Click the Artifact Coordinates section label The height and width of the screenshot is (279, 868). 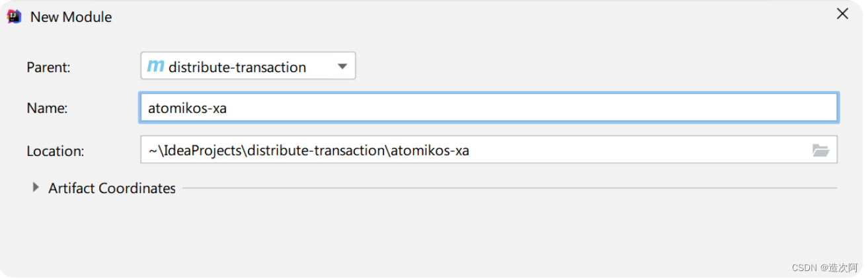pyautogui.click(x=112, y=188)
